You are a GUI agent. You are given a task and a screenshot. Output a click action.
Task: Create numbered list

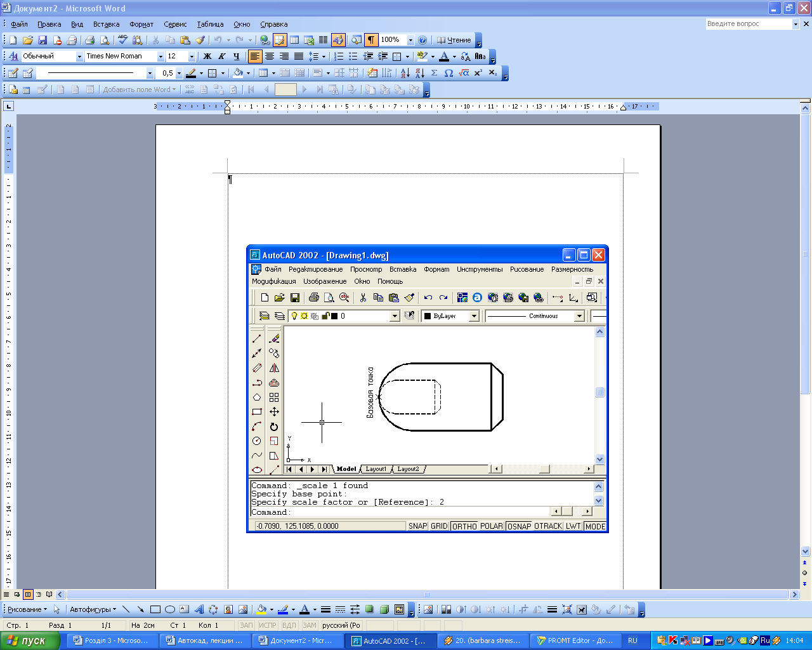pos(339,56)
